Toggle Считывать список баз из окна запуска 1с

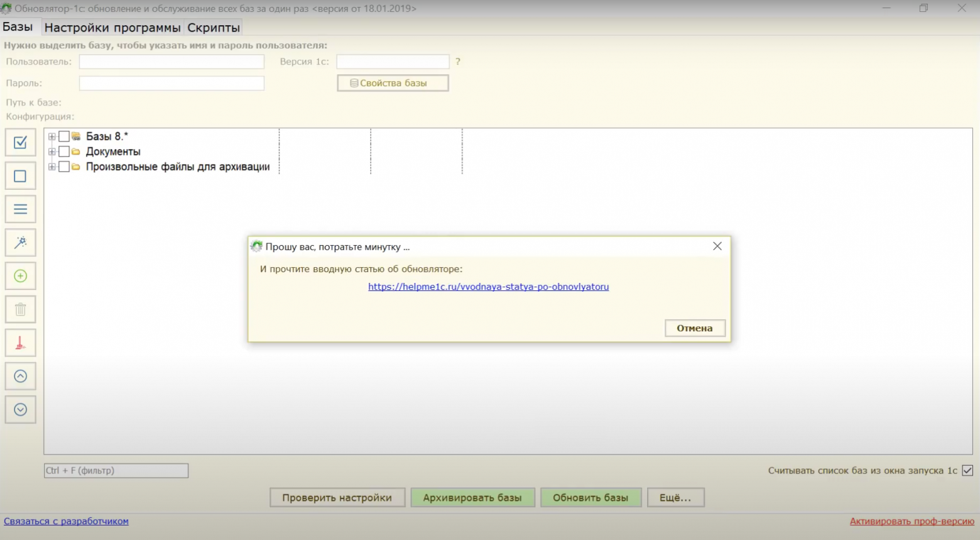click(x=967, y=470)
